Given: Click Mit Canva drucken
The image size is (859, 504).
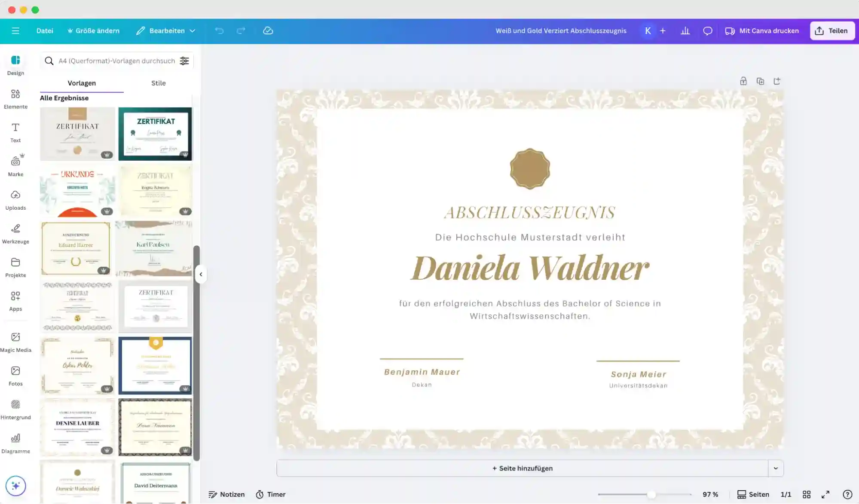Looking at the screenshot, I should pos(762,31).
